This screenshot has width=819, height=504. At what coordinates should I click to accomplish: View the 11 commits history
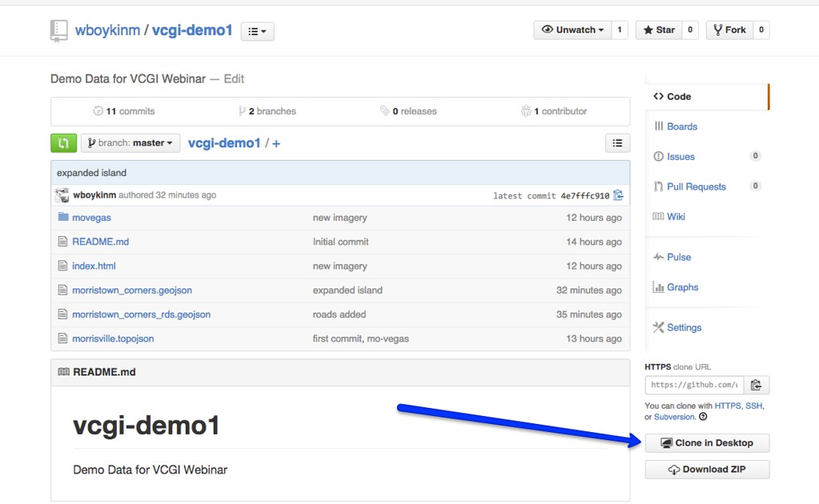click(x=124, y=111)
